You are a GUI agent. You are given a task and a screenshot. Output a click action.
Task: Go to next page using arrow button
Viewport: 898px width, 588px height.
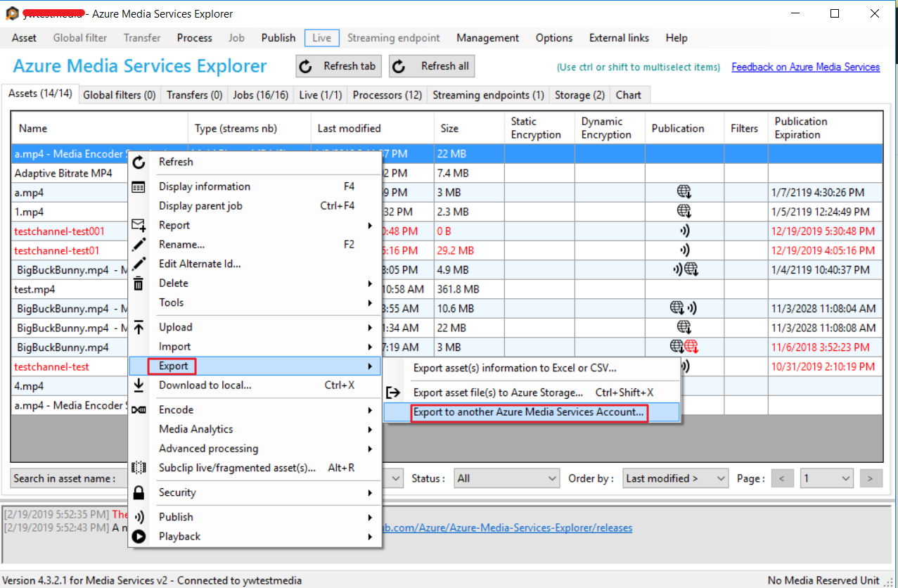click(871, 479)
